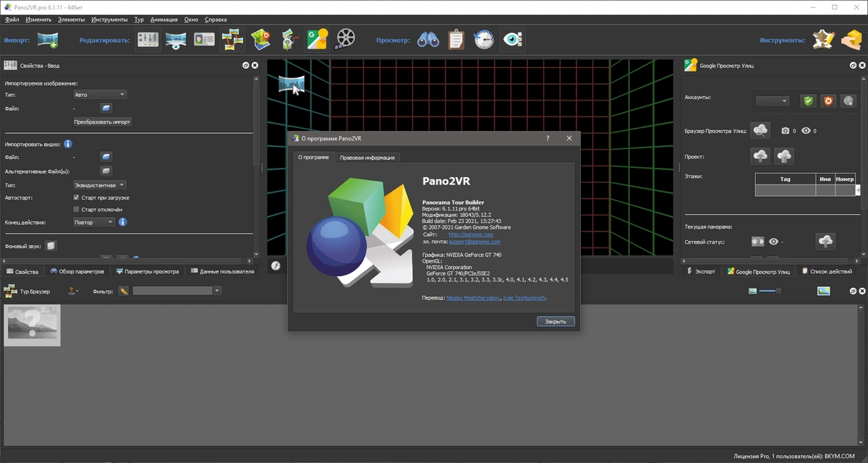Browse for imported image file folder icon
868x463 pixels.
coord(106,109)
